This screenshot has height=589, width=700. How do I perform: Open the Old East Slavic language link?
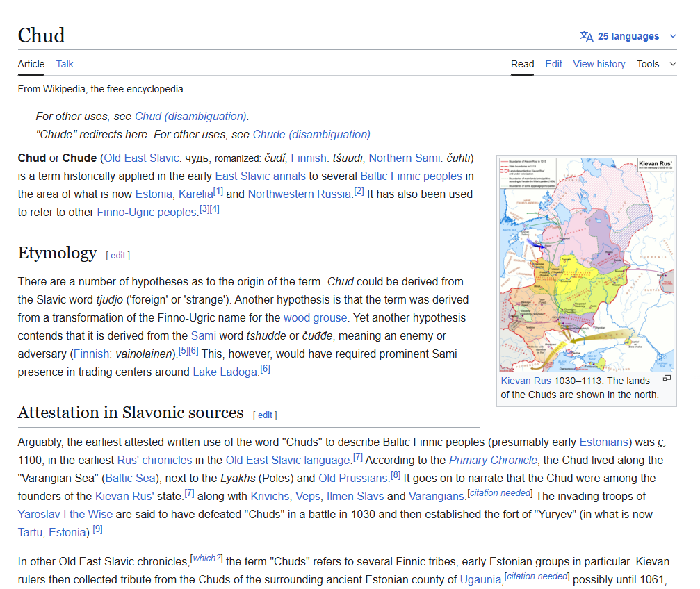click(x=288, y=460)
